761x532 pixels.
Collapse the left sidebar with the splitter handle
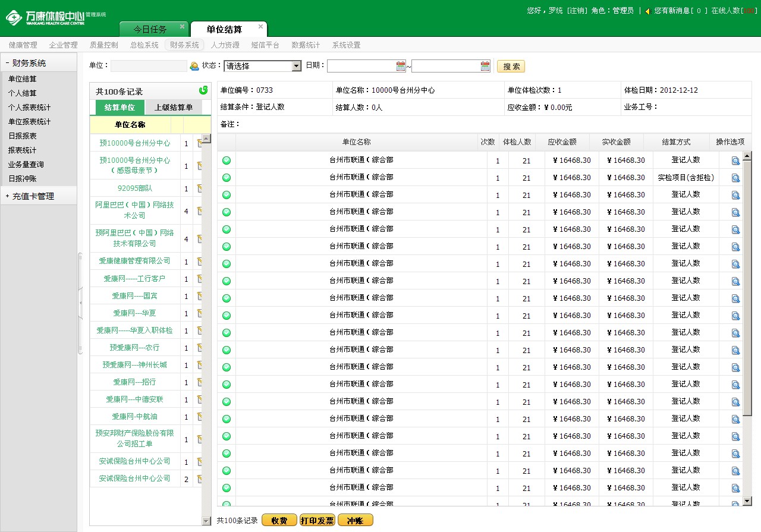[80, 303]
